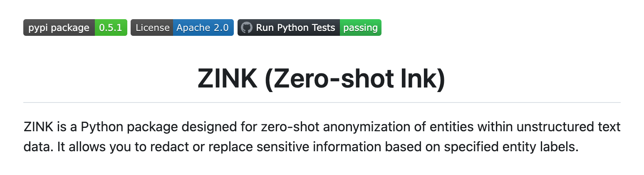Screen dimensions: 644x175
Task: Open the pypi package badge label
Action: pyautogui.click(x=59, y=28)
